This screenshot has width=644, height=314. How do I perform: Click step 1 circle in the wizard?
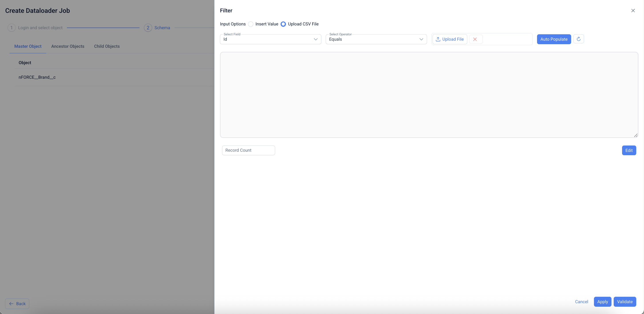point(12,28)
